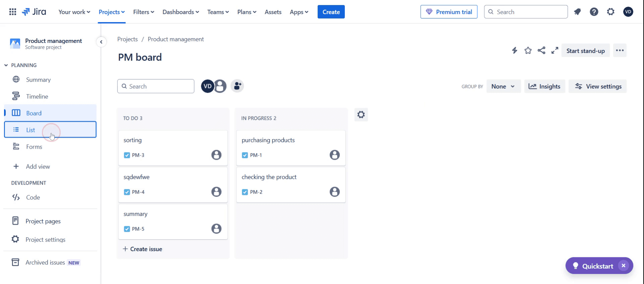This screenshot has width=644, height=284.
Task: Click task type icon on PM-5
Action: [x=127, y=229]
